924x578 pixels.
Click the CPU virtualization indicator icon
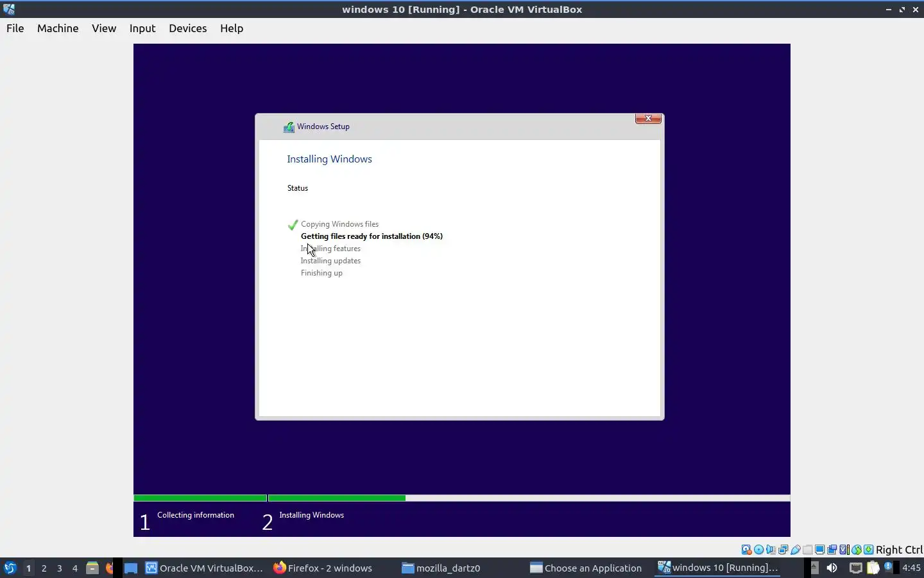pyautogui.click(x=844, y=550)
